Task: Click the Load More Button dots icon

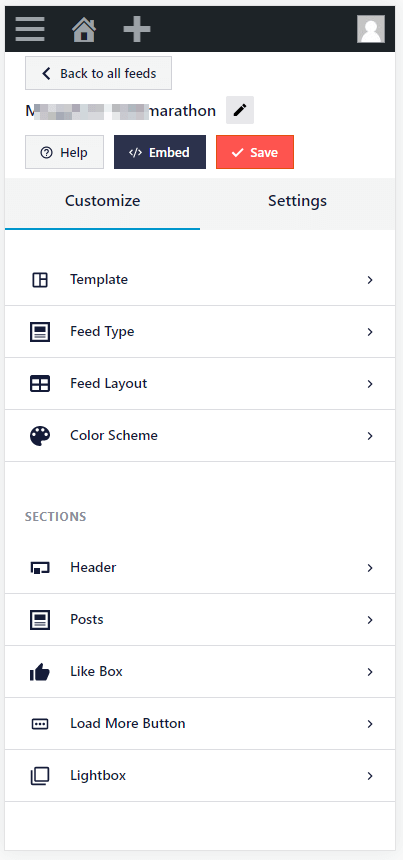Action: [x=39, y=724]
